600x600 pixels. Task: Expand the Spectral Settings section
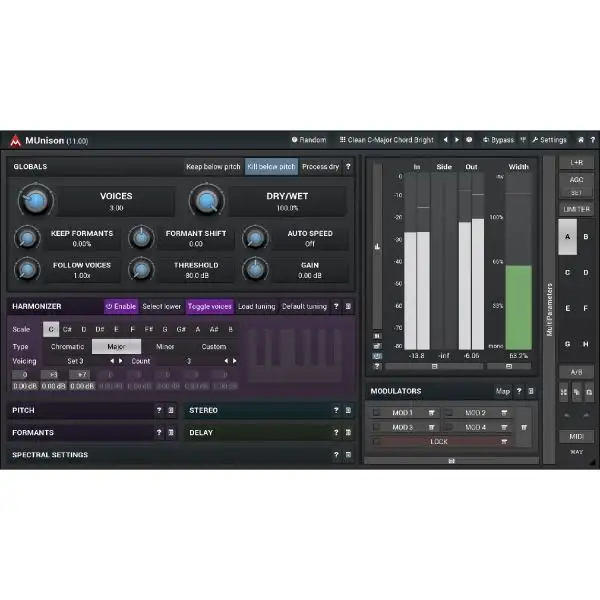point(50,455)
